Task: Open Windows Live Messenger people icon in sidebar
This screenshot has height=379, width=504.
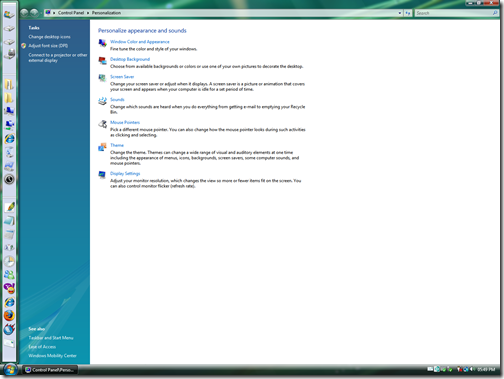Action: (x=9, y=275)
